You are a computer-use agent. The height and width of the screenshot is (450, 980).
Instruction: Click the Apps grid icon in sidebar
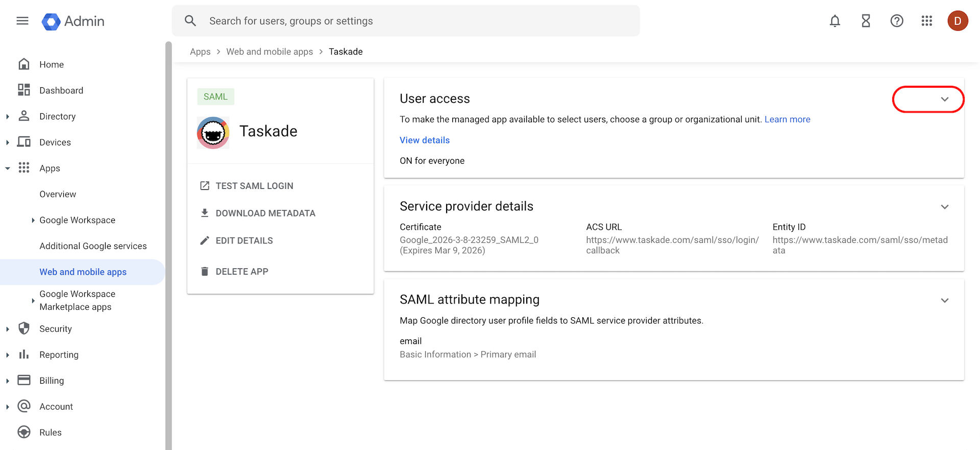click(x=24, y=168)
